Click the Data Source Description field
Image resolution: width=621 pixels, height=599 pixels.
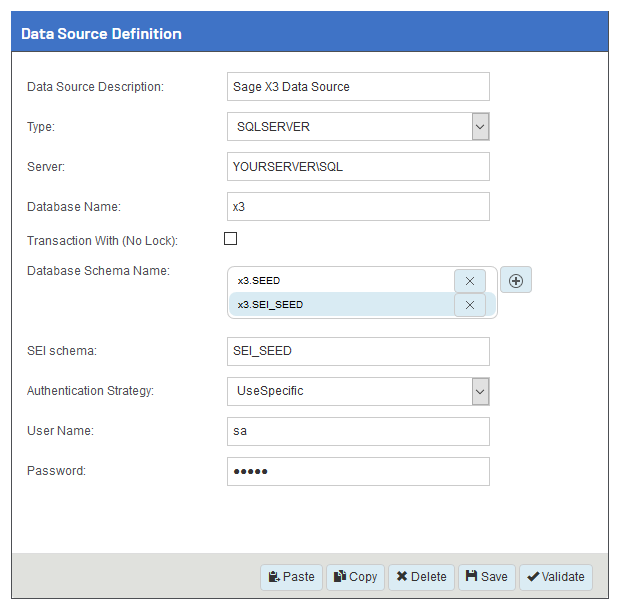[x=358, y=87]
